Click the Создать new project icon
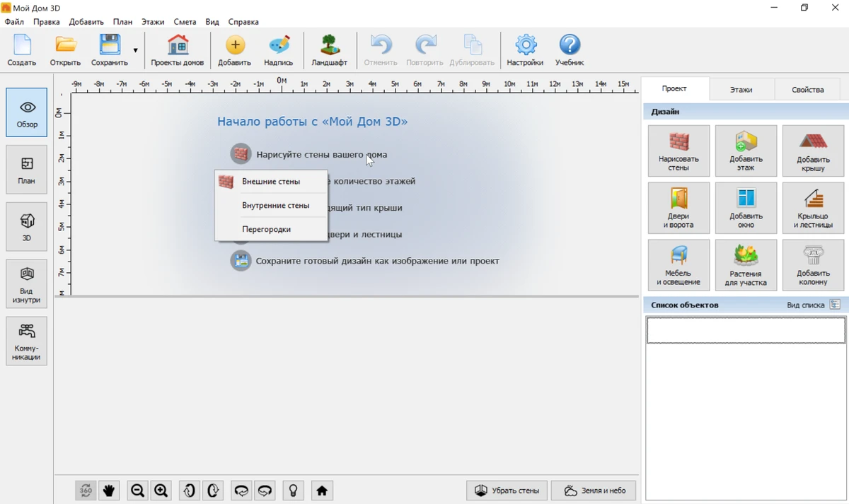 click(22, 49)
